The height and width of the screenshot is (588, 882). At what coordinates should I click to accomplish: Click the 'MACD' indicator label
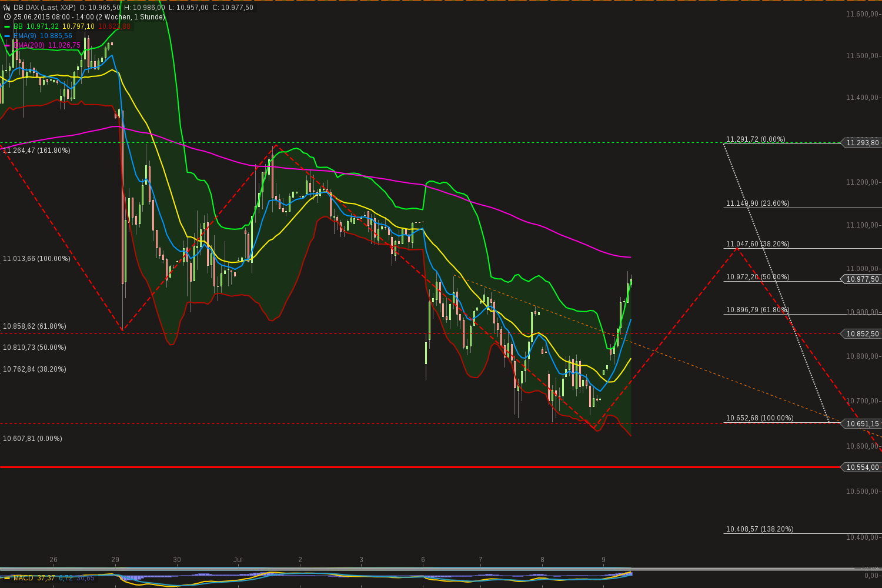point(24,578)
